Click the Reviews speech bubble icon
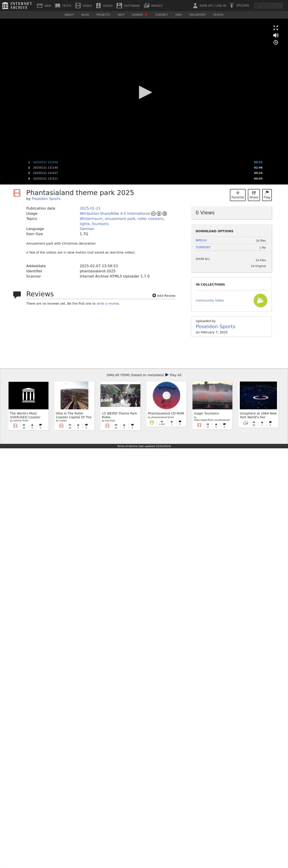 click(x=17, y=295)
